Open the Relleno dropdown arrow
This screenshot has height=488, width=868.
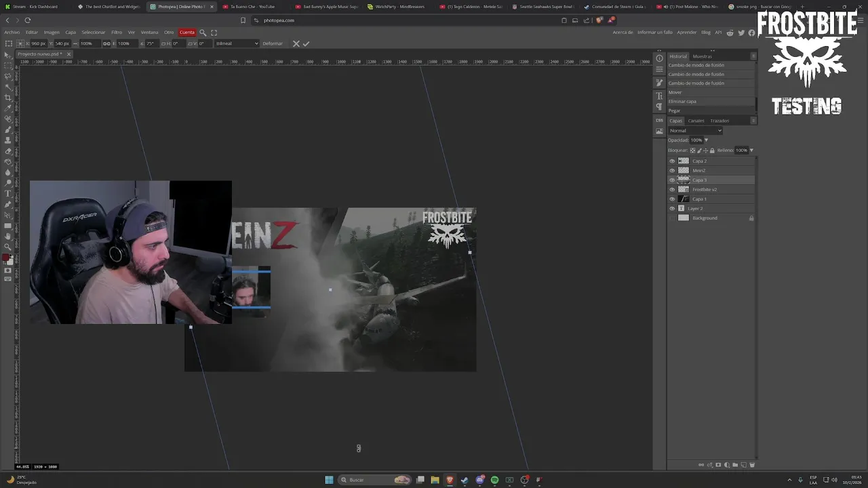pyautogui.click(x=751, y=150)
